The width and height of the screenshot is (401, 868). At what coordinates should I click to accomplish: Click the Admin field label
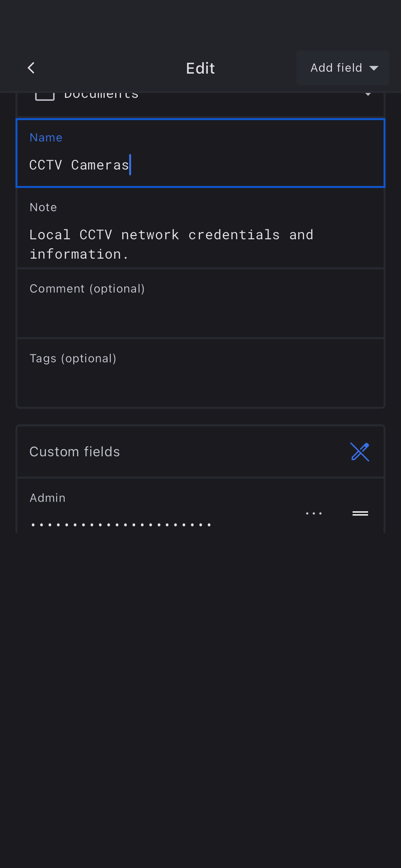pyautogui.click(x=47, y=498)
